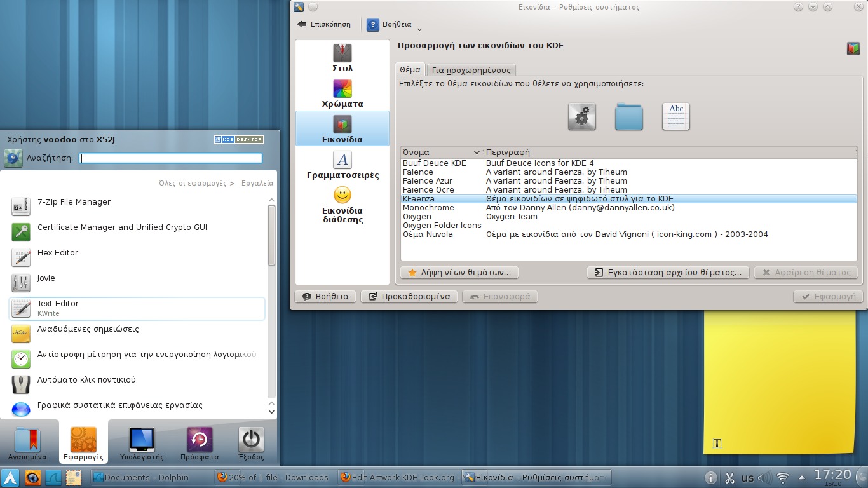Open Text Editor KWrite
Screen dimensions: 868x488
coord(137,308)
